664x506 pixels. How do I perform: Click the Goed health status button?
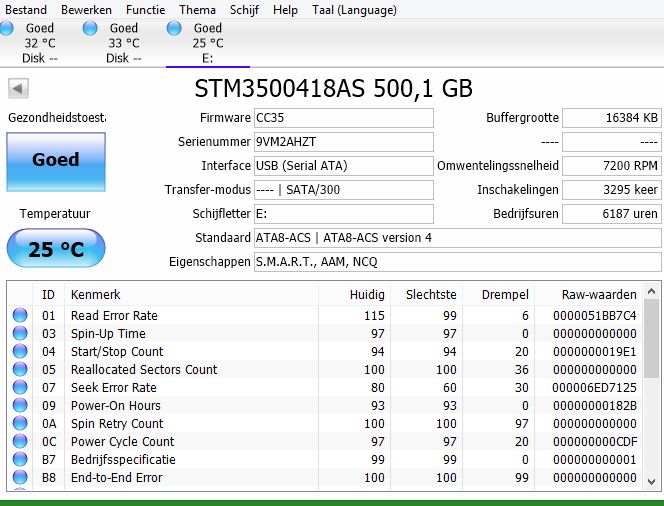pyautogui.click(x=56, y=162)
